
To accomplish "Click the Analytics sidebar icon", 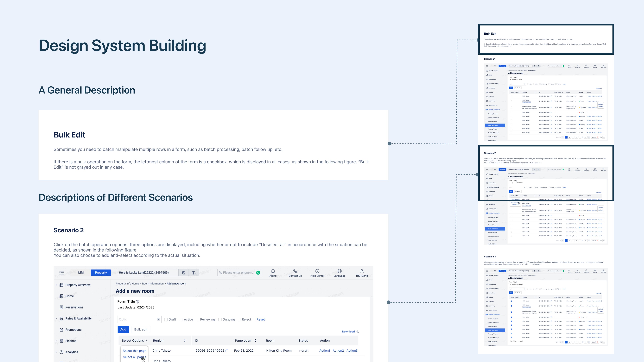I will coord(61,352).
